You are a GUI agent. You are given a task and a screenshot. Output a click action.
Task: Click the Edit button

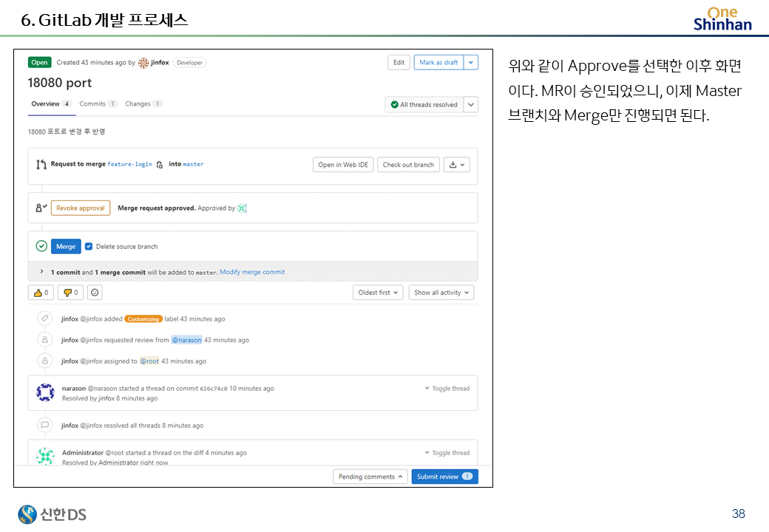click(399, 63)
